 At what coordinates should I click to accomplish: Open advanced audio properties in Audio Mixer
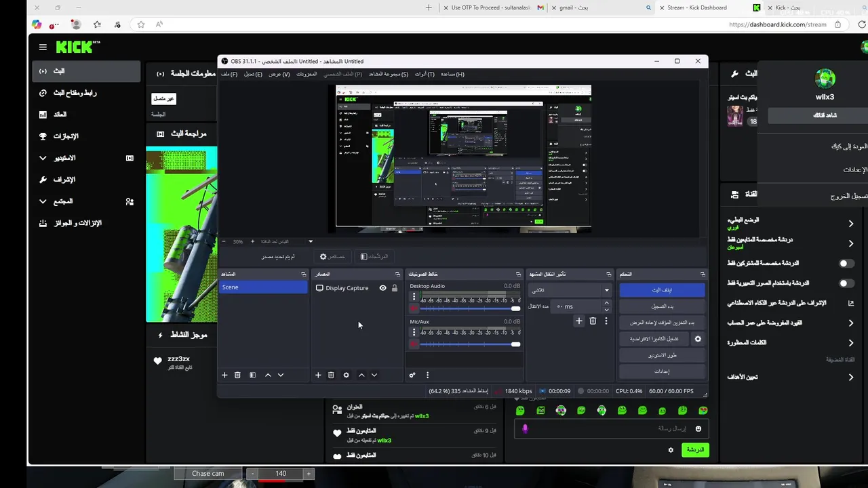pos(412,375)
